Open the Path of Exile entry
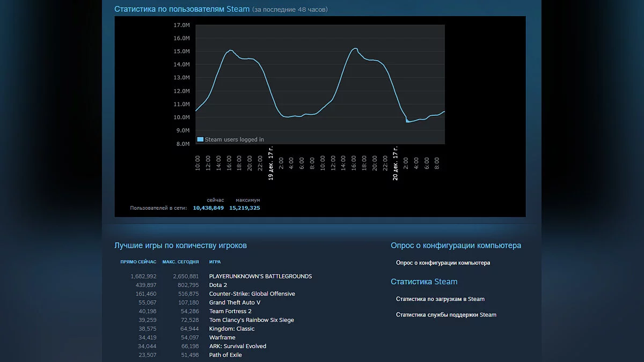The width and height of the screenshot is (644, 362). pyautogui.click(x=225, y=355)
